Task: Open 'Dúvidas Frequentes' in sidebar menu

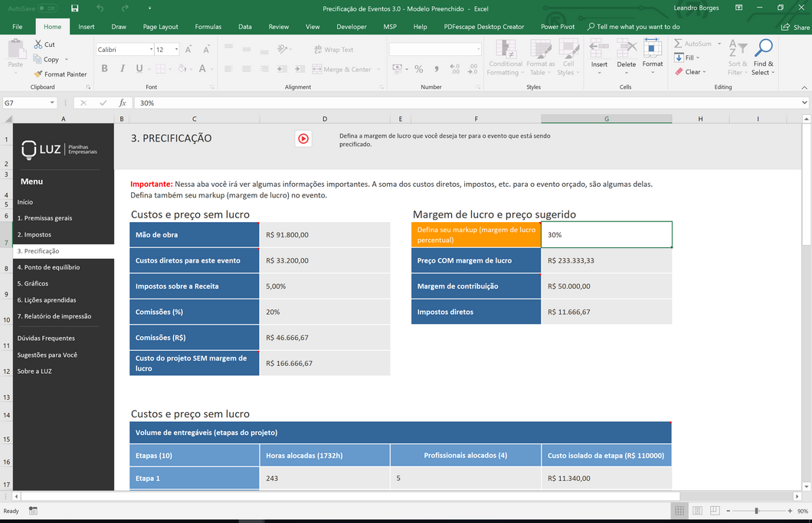Action: point(46,338)
